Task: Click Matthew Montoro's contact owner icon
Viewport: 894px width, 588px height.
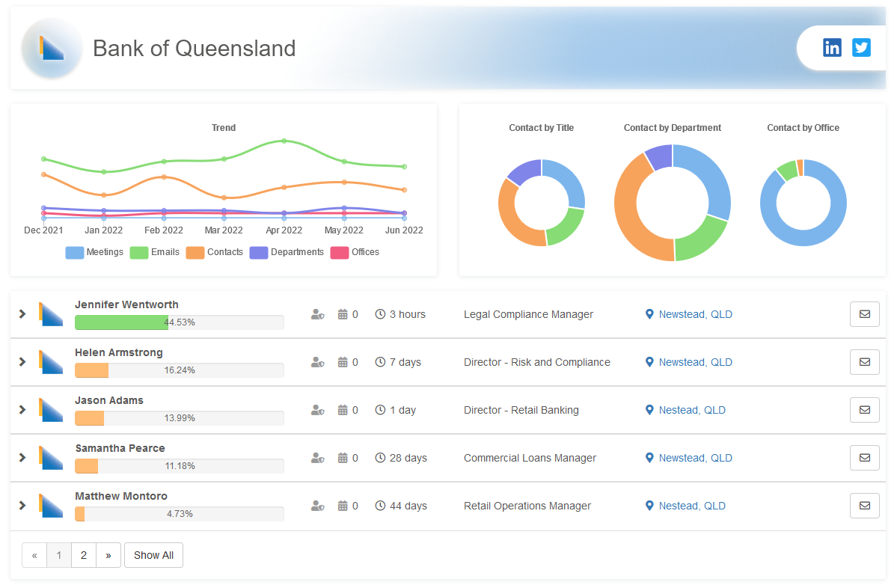Action: coord(317,506)
